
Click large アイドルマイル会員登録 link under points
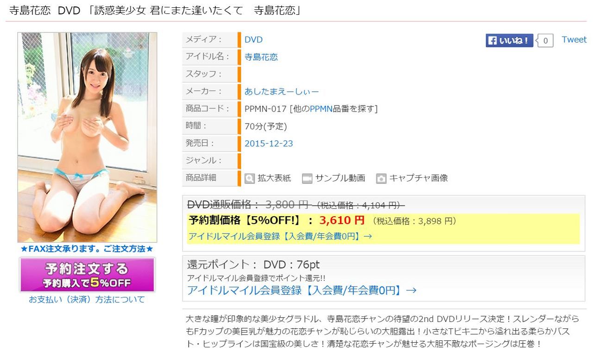[x=302, y=290]
